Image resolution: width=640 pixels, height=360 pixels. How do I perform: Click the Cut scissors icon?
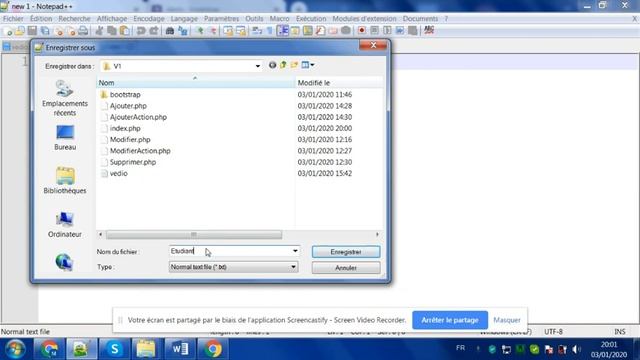[x=99, y=31]
